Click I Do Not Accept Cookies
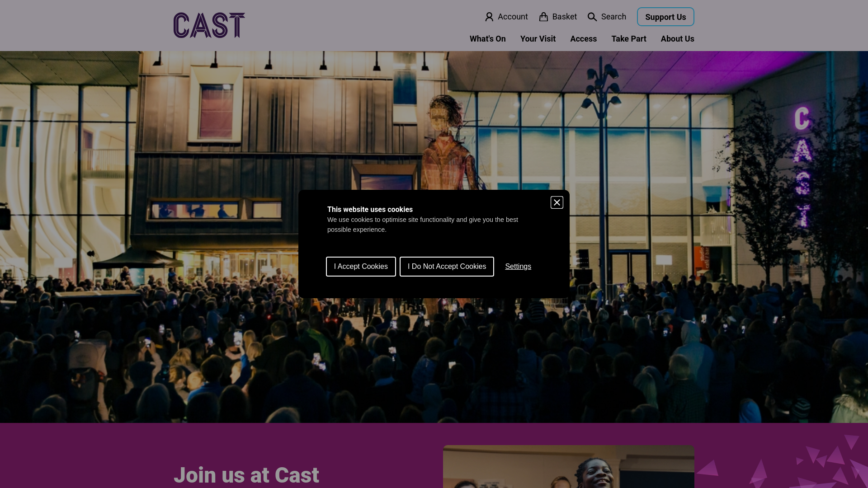The image size is (868, 488). click(447, 267)
